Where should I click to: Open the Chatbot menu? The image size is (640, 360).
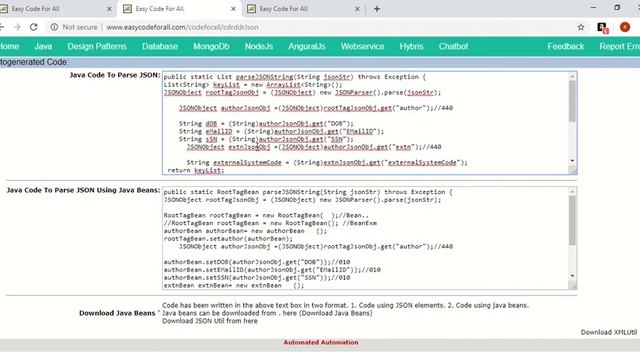tap(453, 47)
